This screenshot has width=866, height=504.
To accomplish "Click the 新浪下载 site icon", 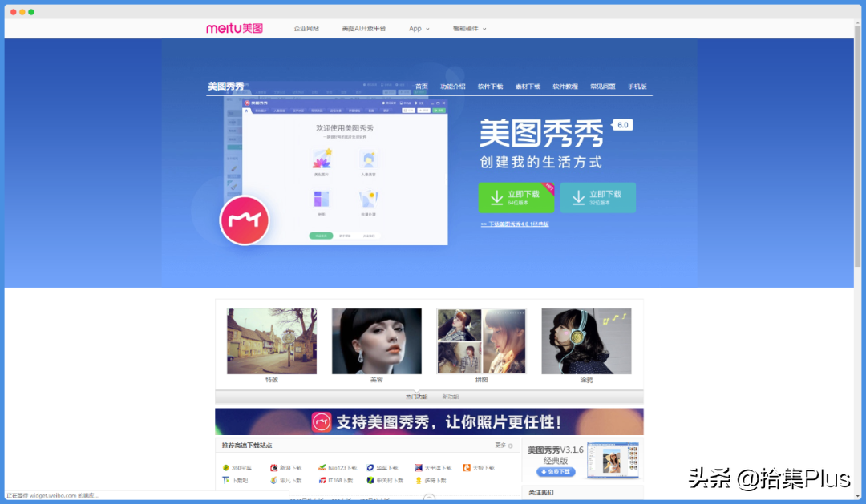I will pos(273,468).
